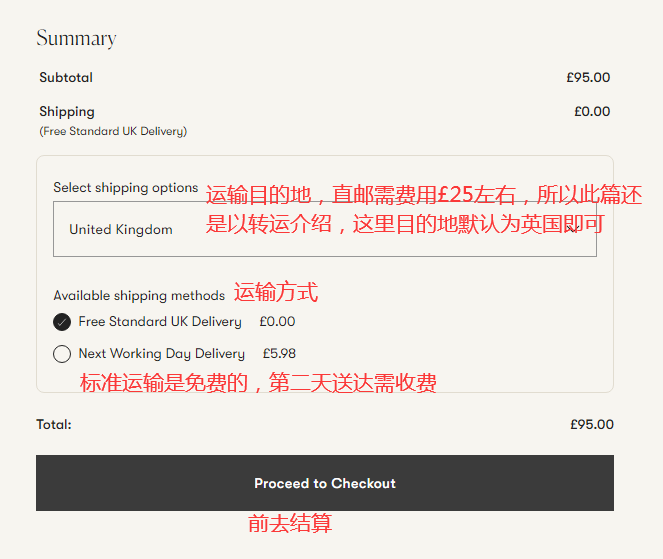Click the Available shipping methods label

(x=139, y=296)
